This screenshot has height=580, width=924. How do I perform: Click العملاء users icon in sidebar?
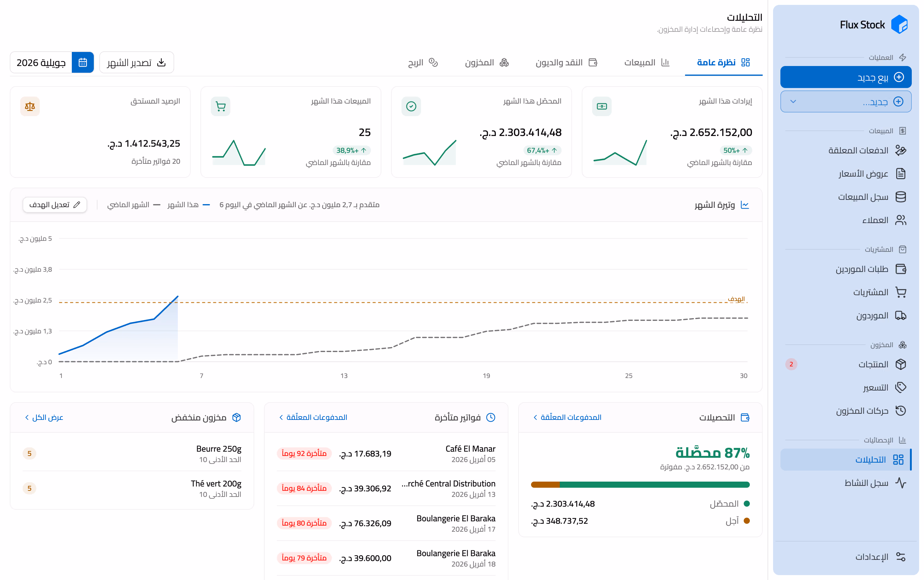pos(900,220)
